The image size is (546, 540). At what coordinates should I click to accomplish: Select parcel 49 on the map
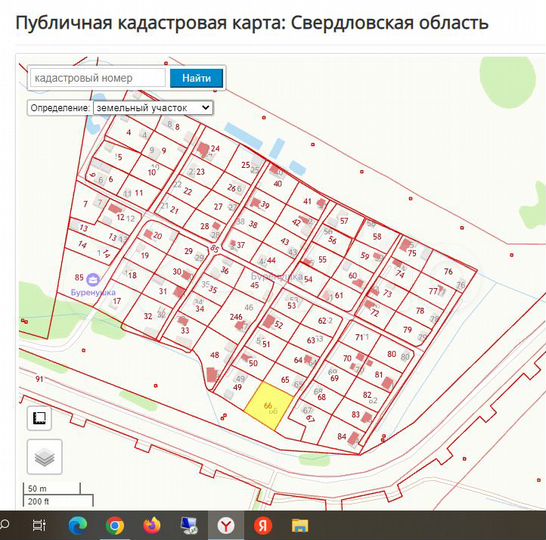tap(237, 387)
